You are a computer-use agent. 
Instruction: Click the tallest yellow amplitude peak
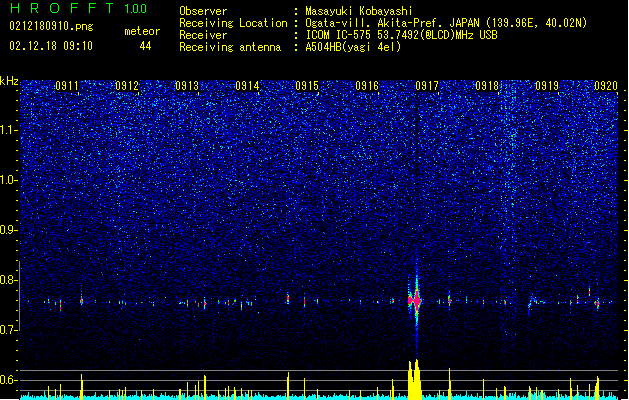[x=415, y=379]
